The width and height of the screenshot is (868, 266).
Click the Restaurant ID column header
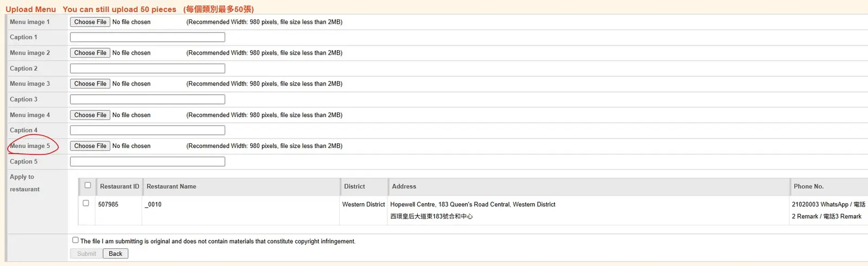click(x=119, y=186)
